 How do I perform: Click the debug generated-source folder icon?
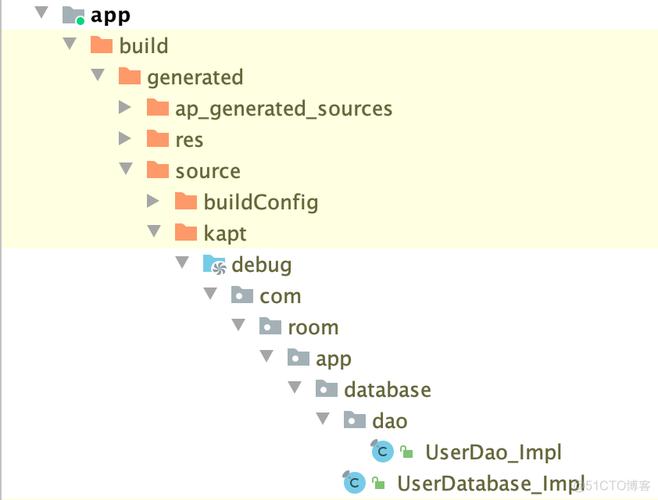tap(214, 264)
